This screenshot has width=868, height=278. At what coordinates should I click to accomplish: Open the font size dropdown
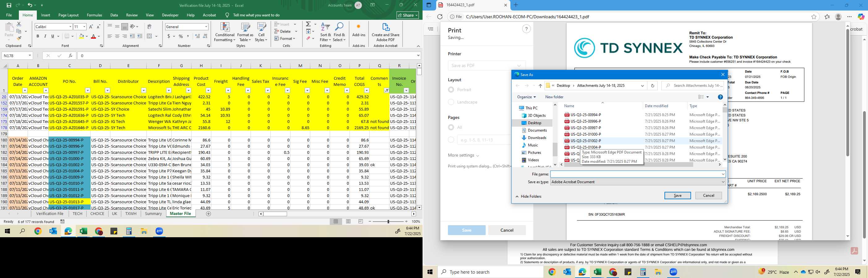[x=84, y=27]
